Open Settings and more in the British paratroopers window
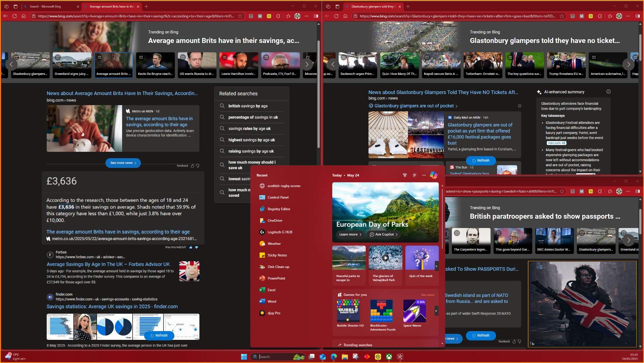Image resolution: width=644 pixels, height=363 pixels. click(628, 191)
